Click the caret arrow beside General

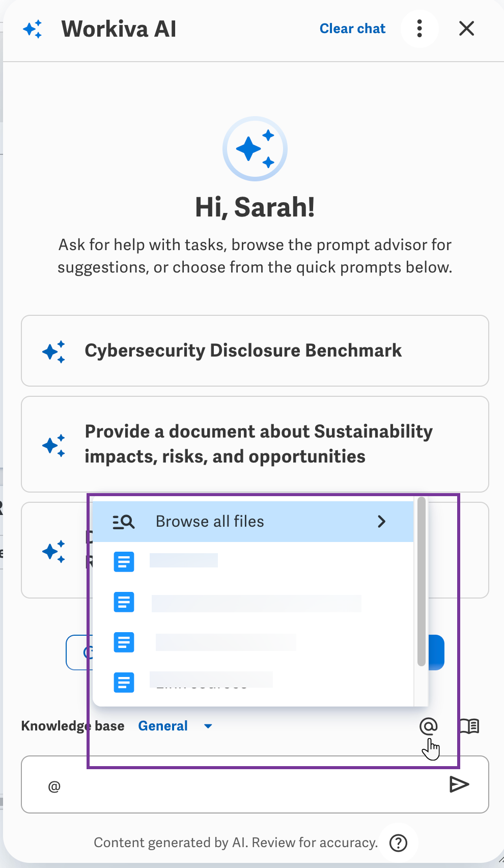(x=208, y=726)
